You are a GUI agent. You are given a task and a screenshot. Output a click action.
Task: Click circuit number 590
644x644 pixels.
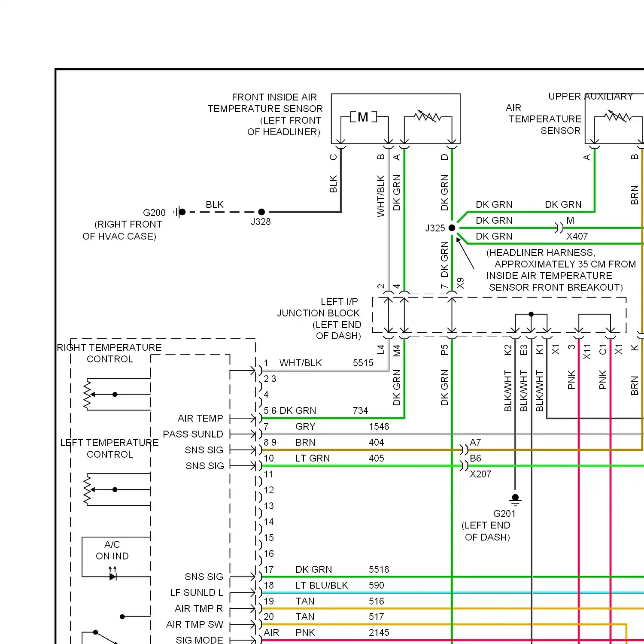coord(377,586)
